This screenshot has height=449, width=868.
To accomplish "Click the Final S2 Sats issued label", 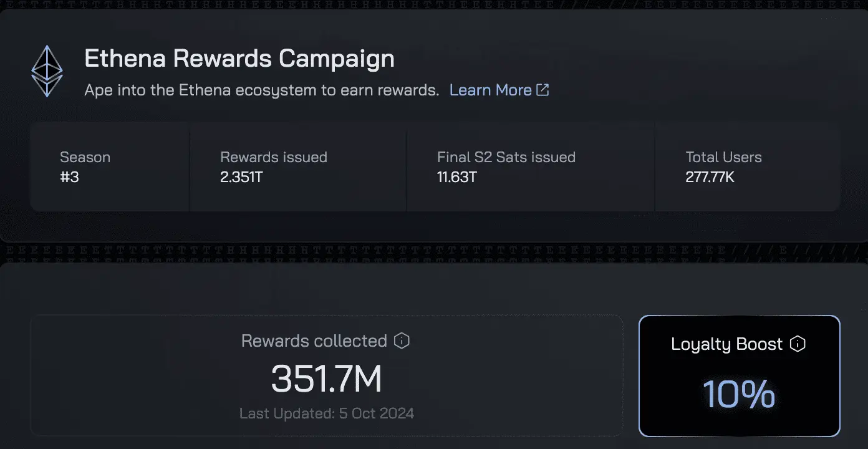I will [x=506, y=157].
